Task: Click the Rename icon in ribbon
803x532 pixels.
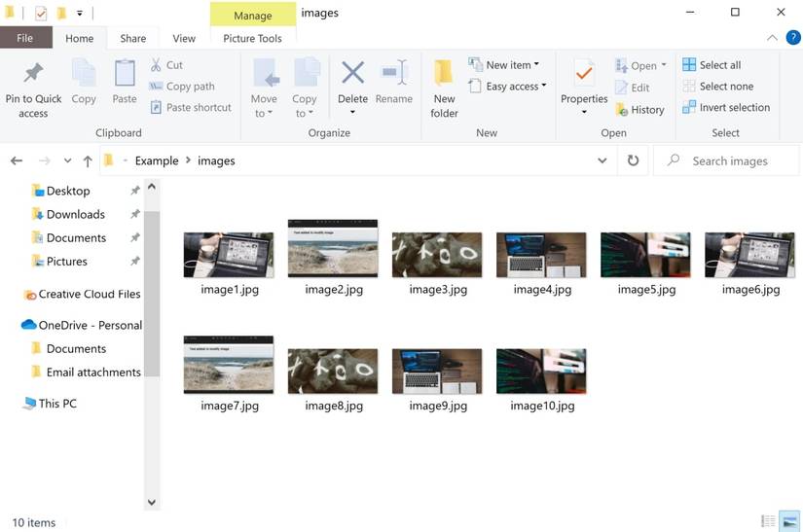Action: [394, 74]
